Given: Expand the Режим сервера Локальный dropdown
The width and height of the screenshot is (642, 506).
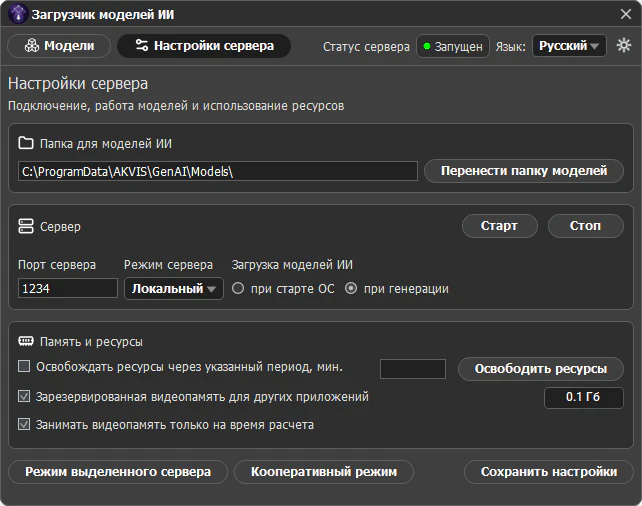Looking at the screenshot, I should point(174,289).
